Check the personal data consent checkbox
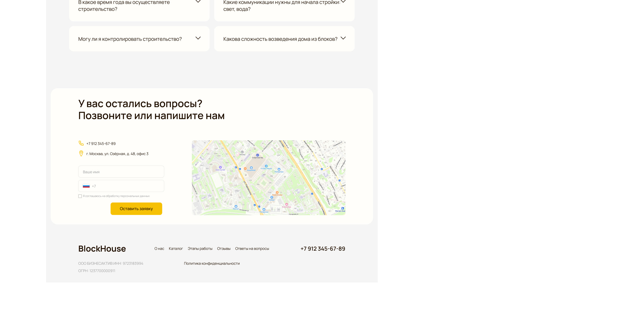 pos(80,196)
